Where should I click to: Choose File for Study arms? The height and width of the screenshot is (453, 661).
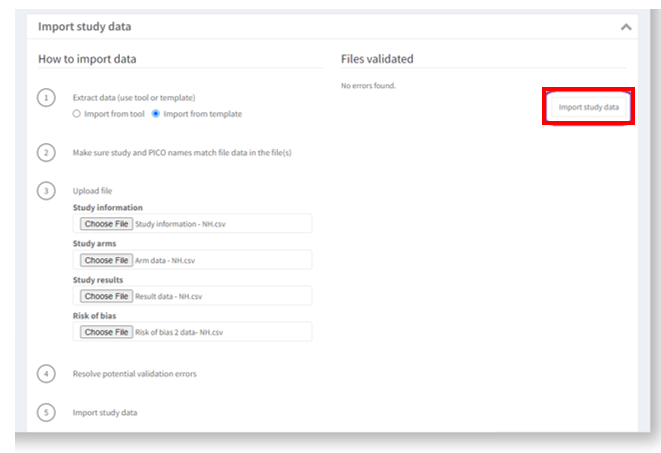pyautogui.click(x=105, y=260)
